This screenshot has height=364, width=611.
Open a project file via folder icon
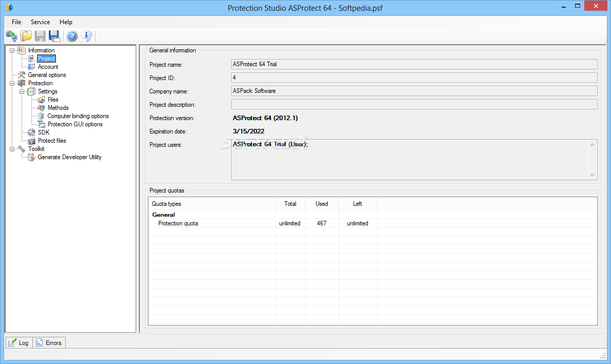pos(26,36)
